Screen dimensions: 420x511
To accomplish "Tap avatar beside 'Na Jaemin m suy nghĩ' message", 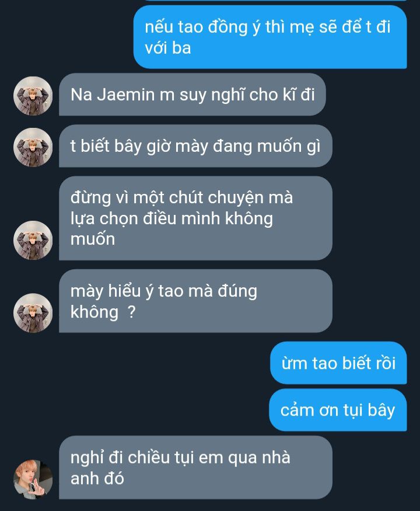I will (33, 96).
